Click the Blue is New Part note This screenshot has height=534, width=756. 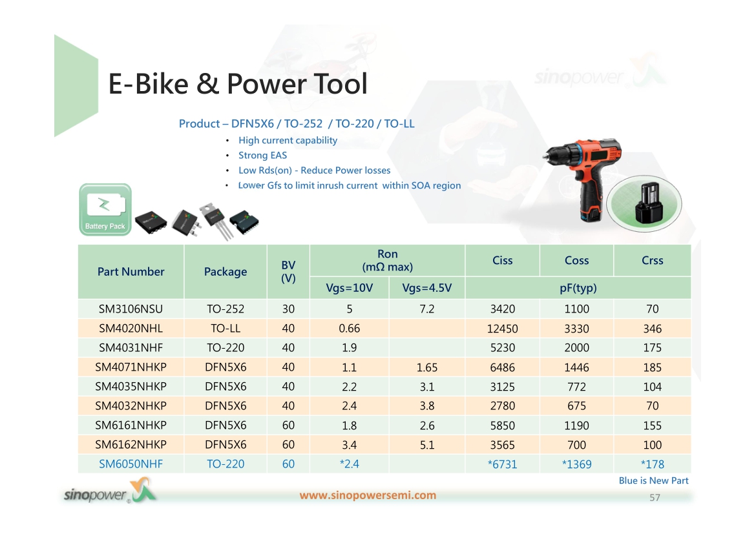[x=653, y=480]
